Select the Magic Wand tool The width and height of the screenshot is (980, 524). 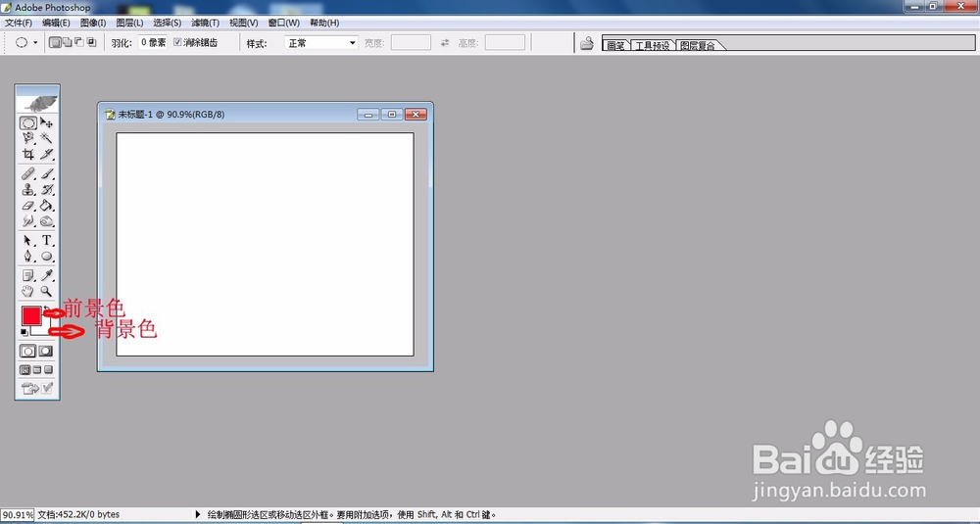46,138
